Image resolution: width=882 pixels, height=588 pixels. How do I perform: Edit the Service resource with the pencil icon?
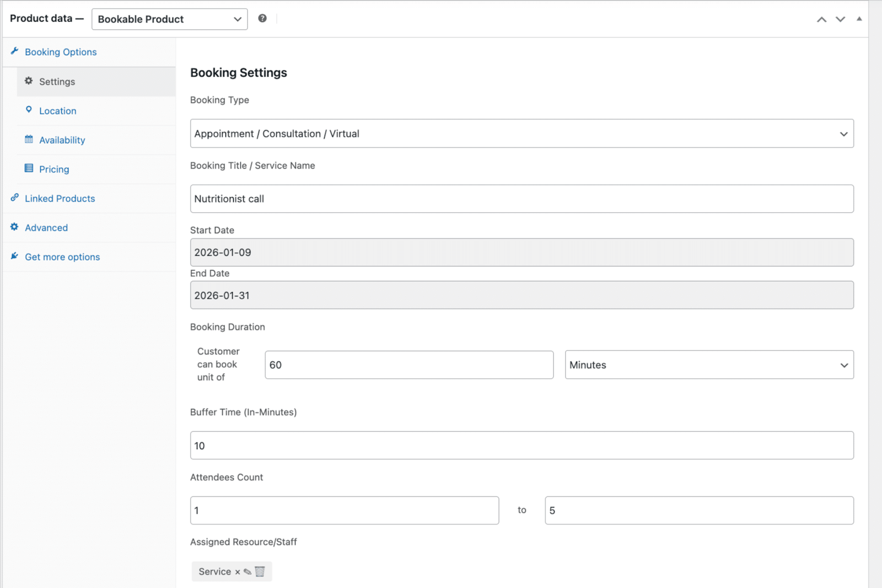click(248, 571)
